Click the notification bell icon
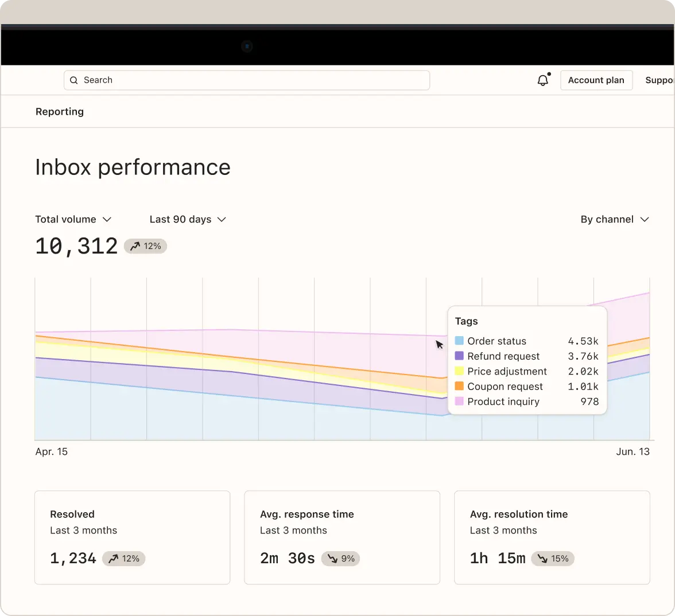The image size is (675, 616). [x=542, y=80]
